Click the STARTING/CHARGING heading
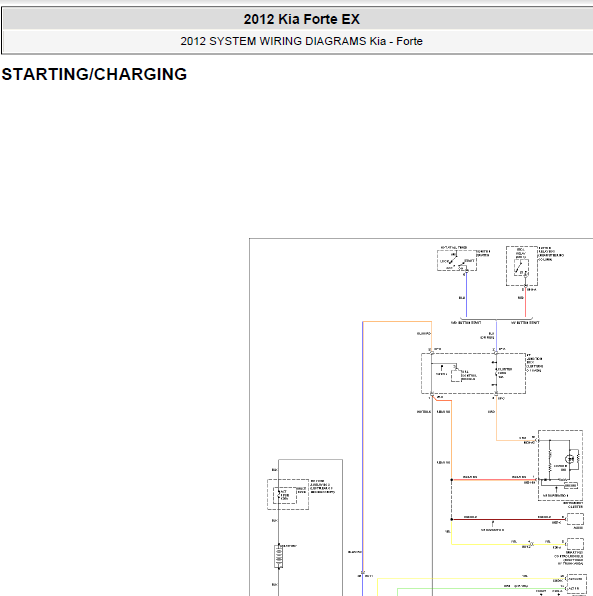 94,74
